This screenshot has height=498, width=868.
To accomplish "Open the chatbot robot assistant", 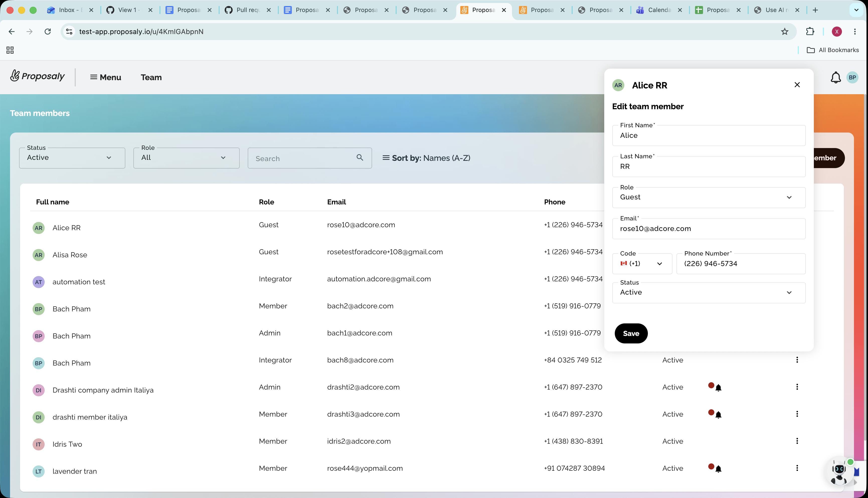I will [839, 472].
